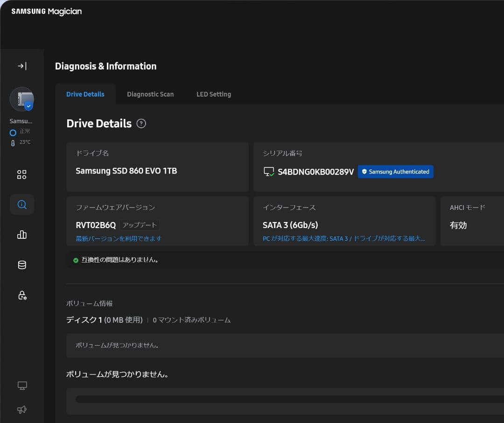This screenshot has width=504, height=423.
Task: Open the megaphone notices icon
Action: (22, 409)
